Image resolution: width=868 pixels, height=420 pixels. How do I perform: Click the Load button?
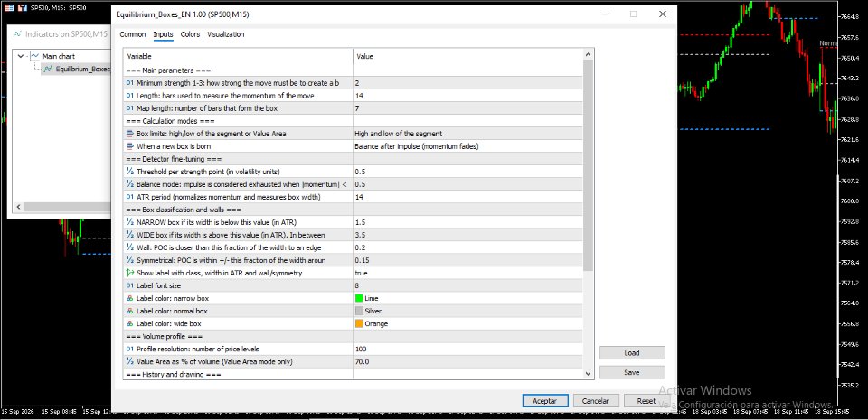632,352
